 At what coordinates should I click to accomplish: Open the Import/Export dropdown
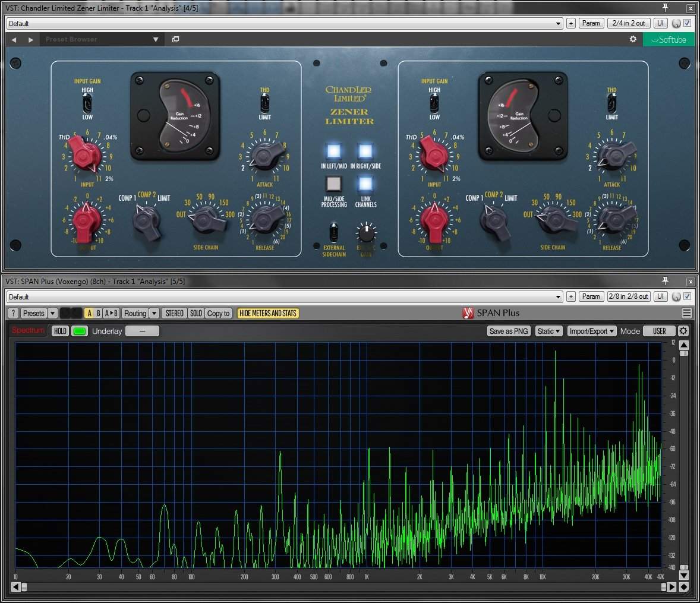(x=591, y=331)
